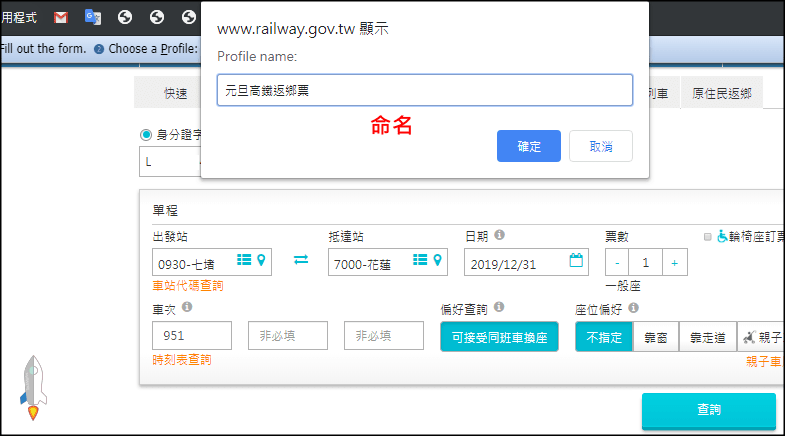Viewport: 785px width, 436px height.
Task: Check the wheelchair seat 輪椅座 checkbox
Action: (708, 237)
